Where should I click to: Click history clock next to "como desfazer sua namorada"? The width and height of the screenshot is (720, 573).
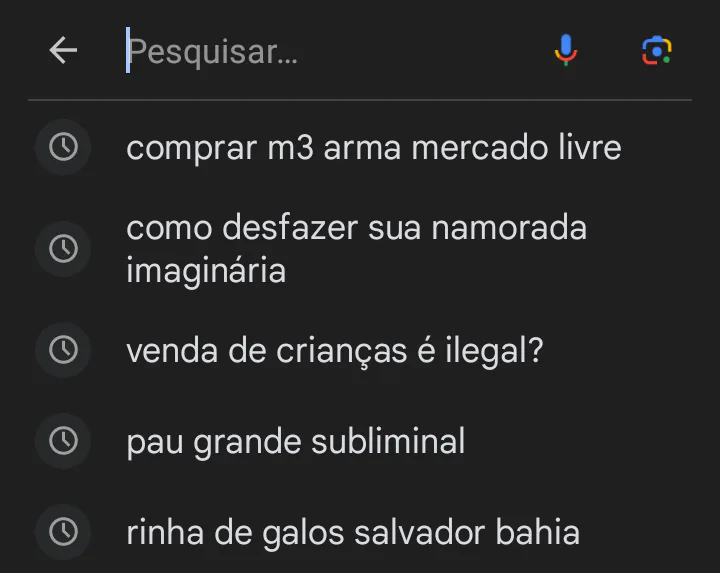point(63,248)
